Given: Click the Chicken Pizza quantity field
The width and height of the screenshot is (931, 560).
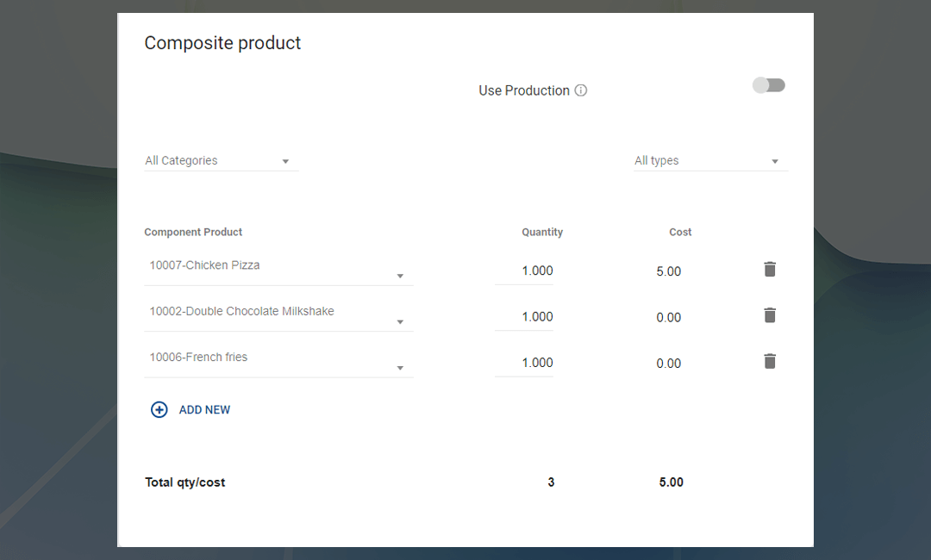Looking at the screenshot, I should pos(524,271).
